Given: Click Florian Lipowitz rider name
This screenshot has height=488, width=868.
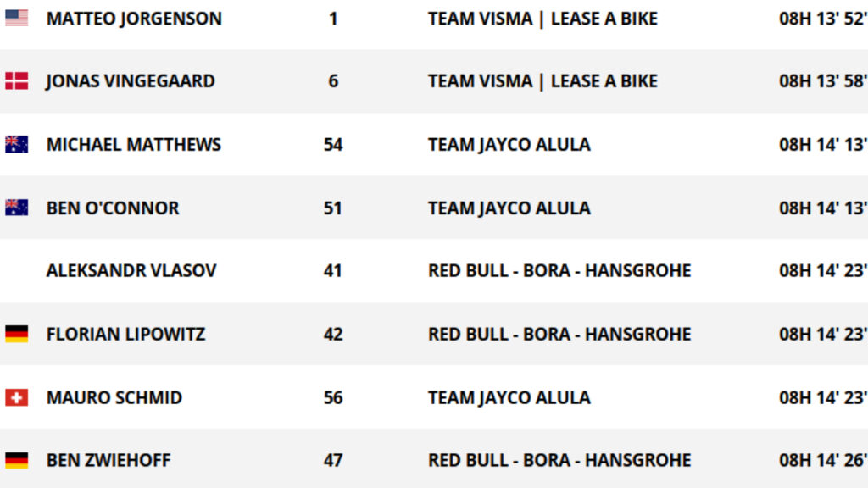Looking at the screenshot, I should pyautogui.click(x=126, y=334).
